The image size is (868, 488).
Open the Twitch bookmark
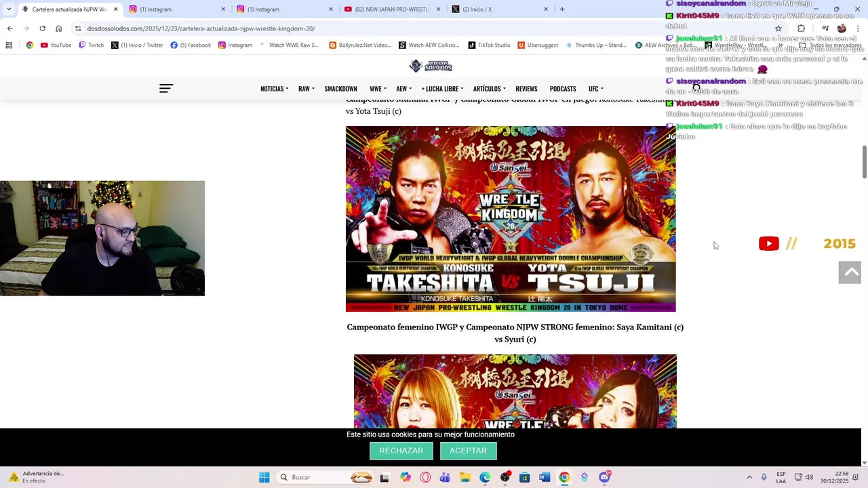click(91, 45)
